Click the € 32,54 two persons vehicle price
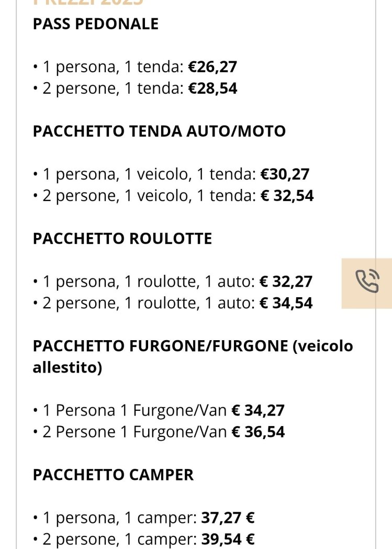 (287, 196)
